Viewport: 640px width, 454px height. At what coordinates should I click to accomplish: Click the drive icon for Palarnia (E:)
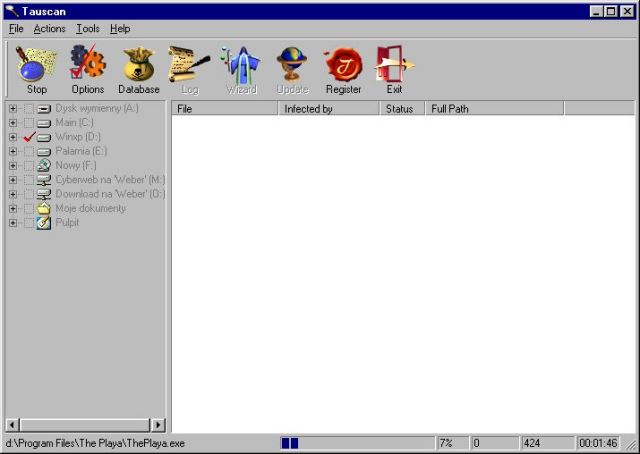44,151
